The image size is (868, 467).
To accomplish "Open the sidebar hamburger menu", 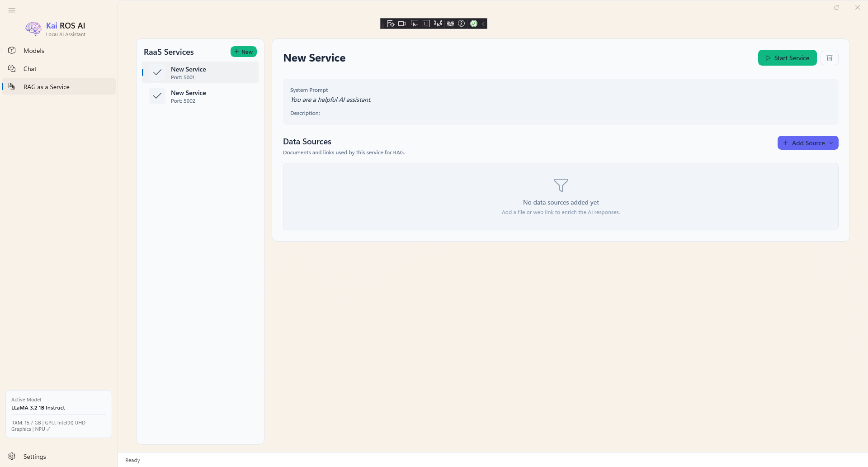I will (x=12, y=11).
